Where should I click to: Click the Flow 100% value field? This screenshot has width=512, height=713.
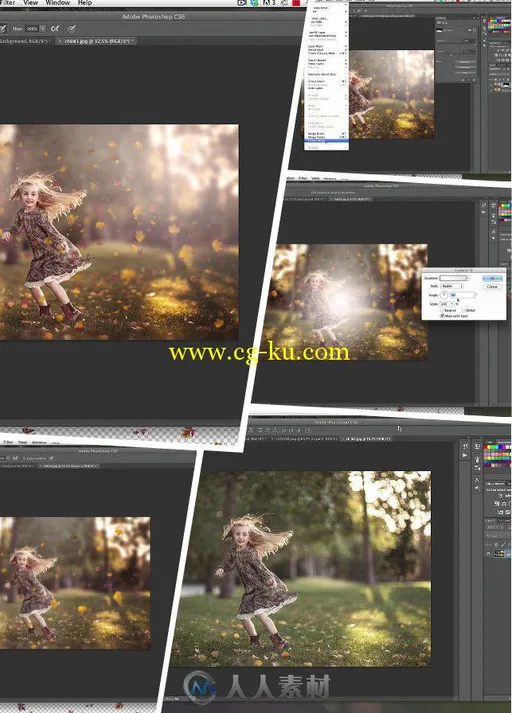point(32,29)
